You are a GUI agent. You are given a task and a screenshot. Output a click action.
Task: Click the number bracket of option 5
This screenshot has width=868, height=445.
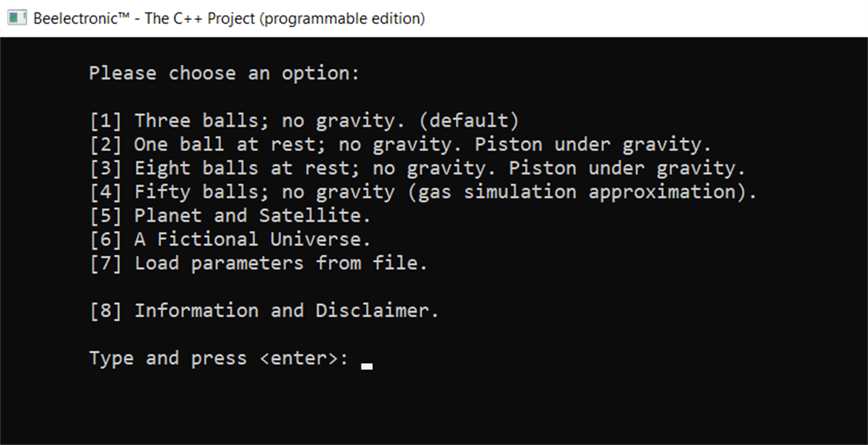point(105,215)
